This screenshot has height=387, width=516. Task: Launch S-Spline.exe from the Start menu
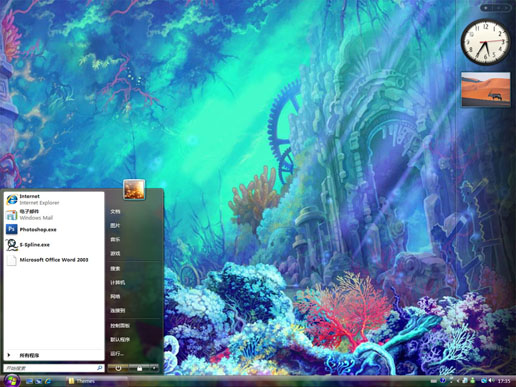[54, 245]
